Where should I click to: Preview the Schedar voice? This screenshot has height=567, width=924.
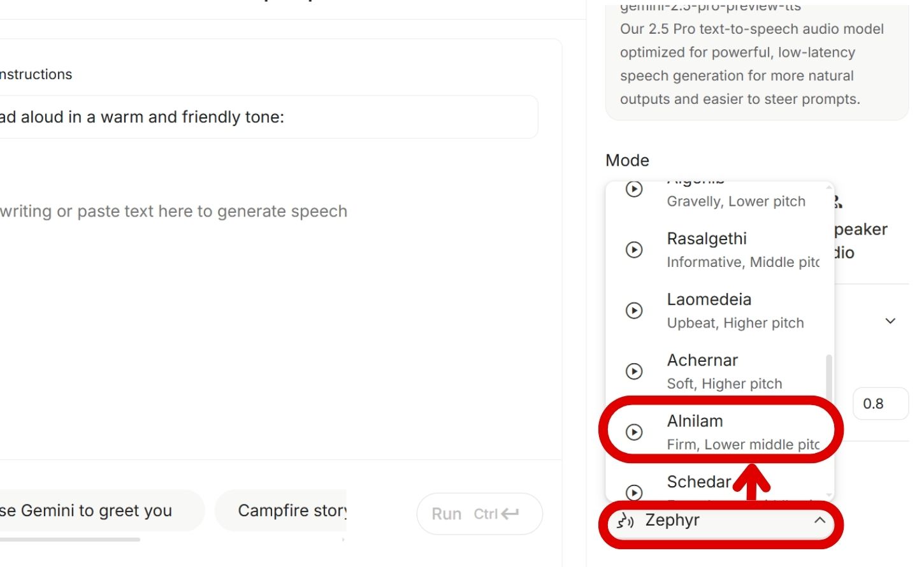633,492
